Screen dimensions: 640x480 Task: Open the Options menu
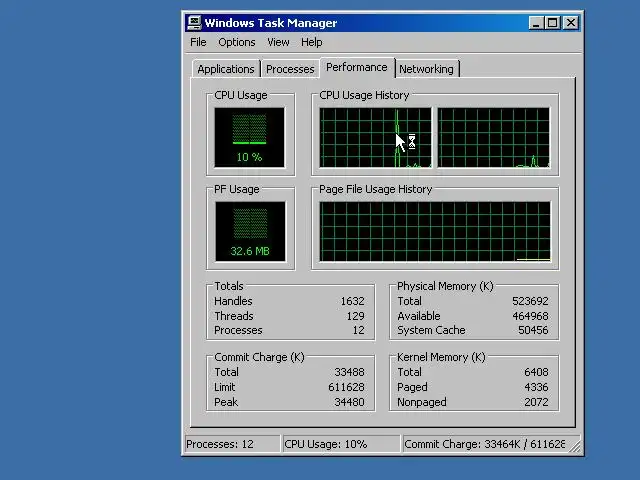click(237, 42)
